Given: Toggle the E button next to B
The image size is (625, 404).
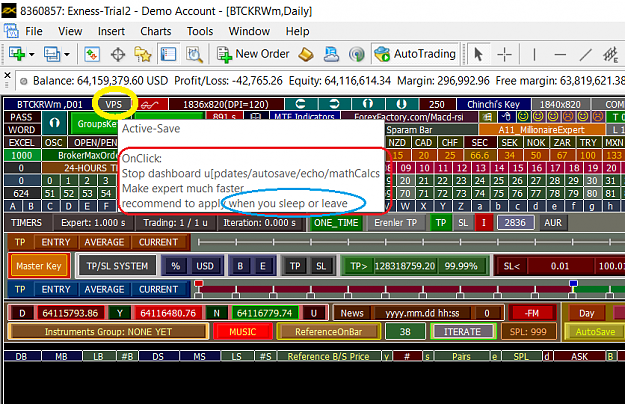Looking at the screenshot, I should [x=263, y=266].
